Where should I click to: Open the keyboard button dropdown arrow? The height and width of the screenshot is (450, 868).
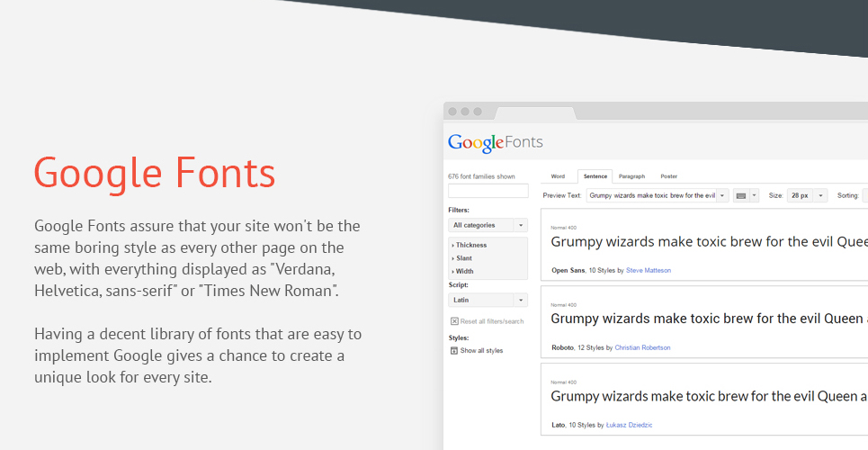[x=754, y=195]
